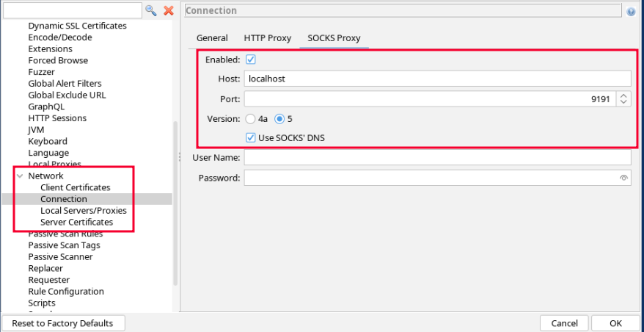Focus the User Name input field
This screenshot has height=332, width=644.
click(x=437, y=158)
